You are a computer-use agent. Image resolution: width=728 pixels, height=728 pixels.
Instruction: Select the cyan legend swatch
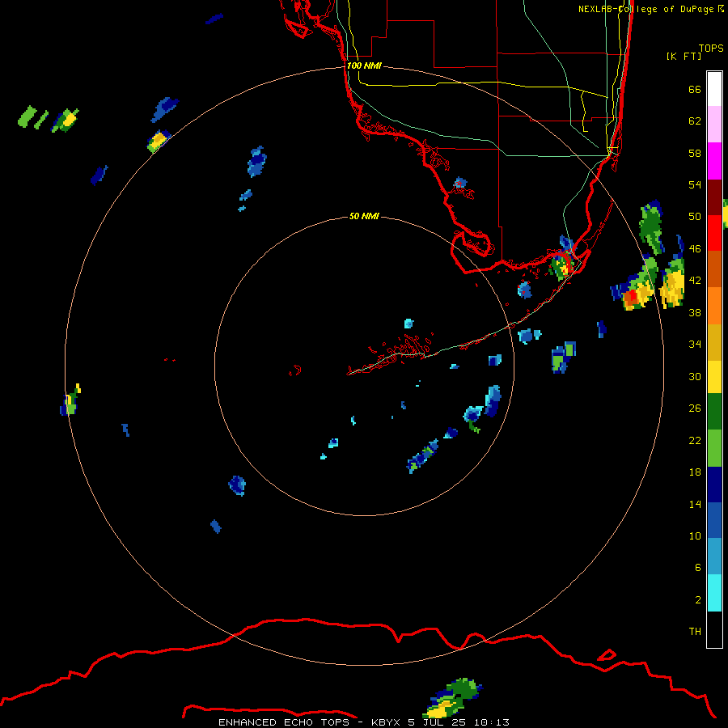point(714,593)
